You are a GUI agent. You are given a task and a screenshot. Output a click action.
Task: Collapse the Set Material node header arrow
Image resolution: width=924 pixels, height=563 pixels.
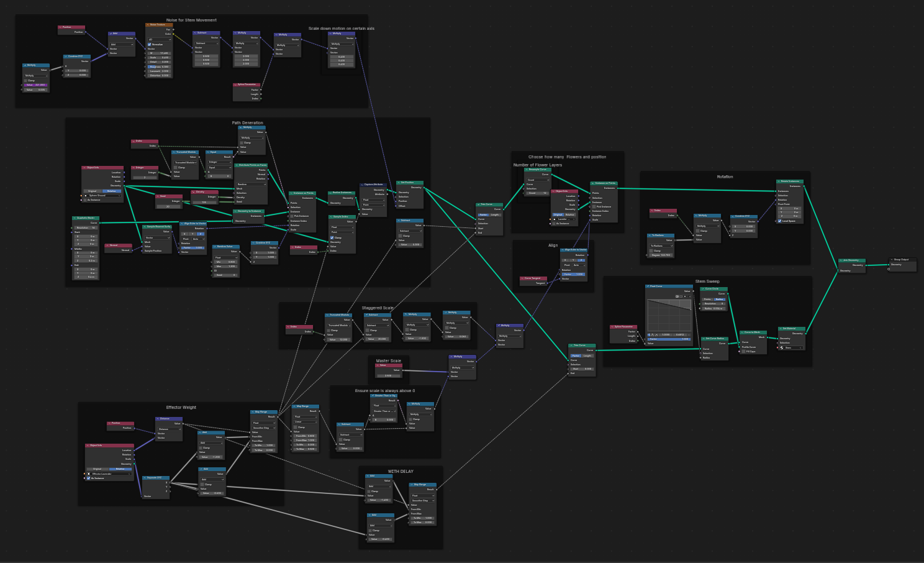coord(781,329)
